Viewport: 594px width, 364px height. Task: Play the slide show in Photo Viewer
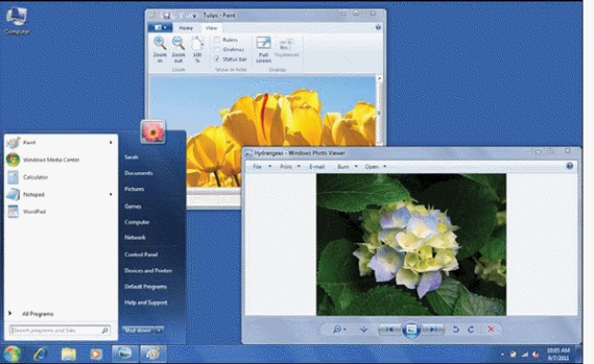coord(412,330)
